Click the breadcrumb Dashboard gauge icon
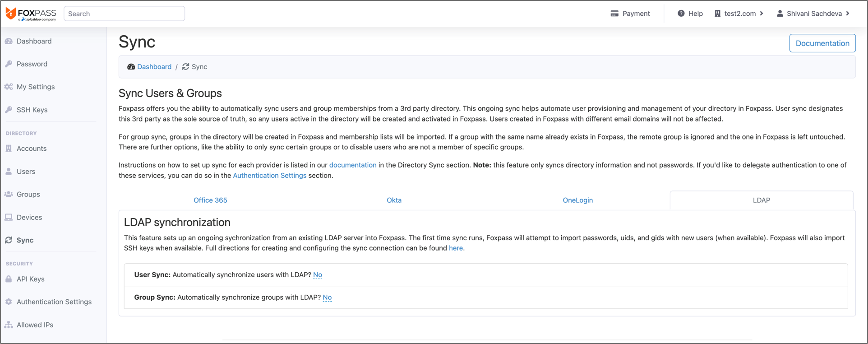The width and height of the screenshot is (868, 344). (131, 67)
